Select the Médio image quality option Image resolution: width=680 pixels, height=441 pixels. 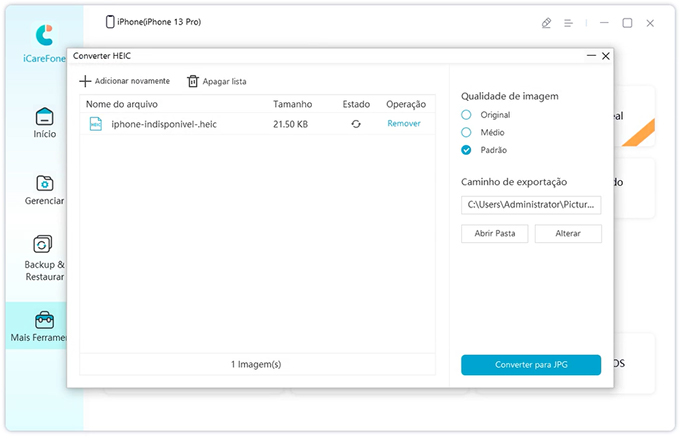(x=466, y=132)
